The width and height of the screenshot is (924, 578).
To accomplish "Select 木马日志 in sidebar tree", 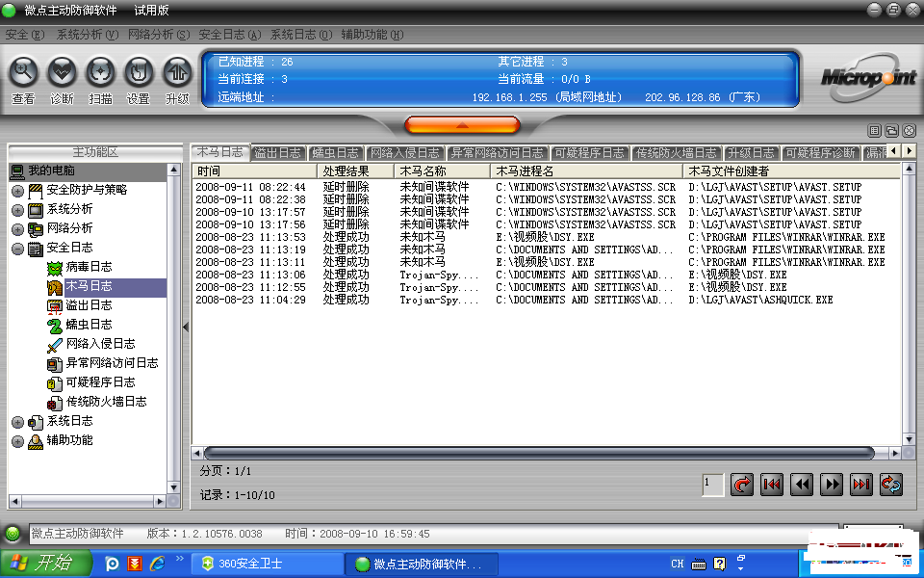I will click(x=89, y=287).
